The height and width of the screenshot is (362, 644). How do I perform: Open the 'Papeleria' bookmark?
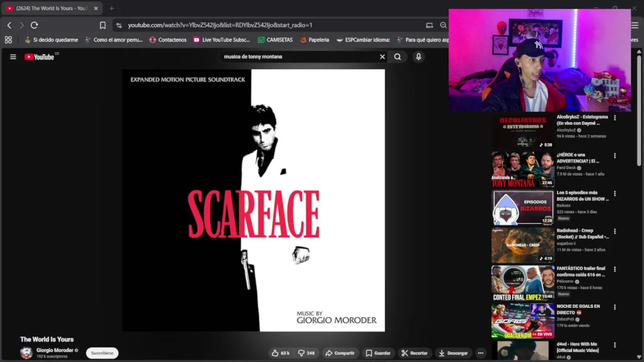click(314, 40)
